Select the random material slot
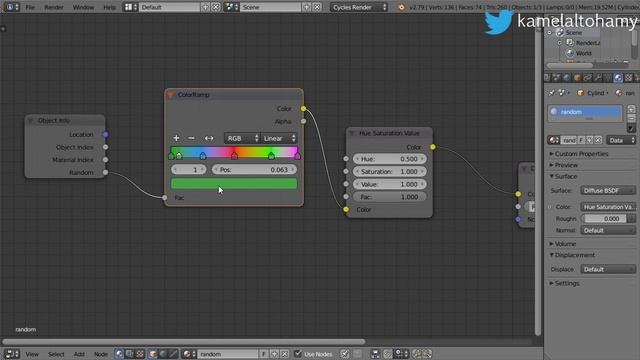 point(585,112)
